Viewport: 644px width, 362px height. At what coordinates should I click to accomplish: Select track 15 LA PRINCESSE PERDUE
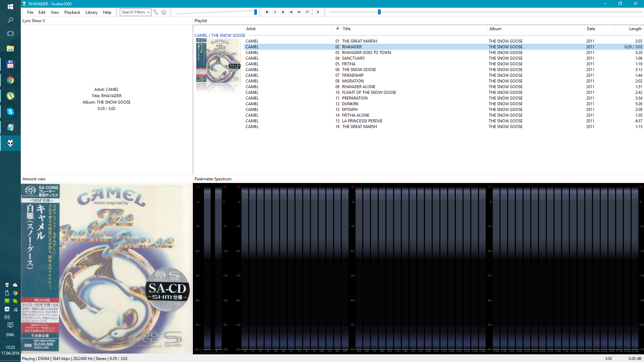click(443, 121)
